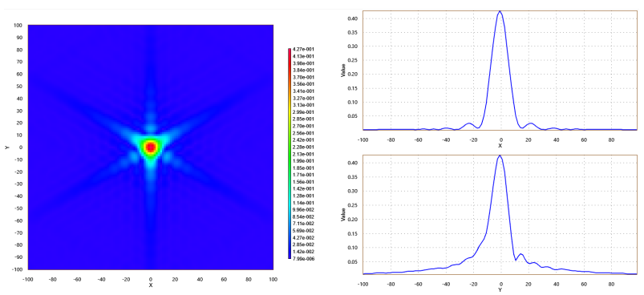Click the 2.28e-001 legend label
The width and height of the screenshot is (644, 295).
(x=303, y=147)
